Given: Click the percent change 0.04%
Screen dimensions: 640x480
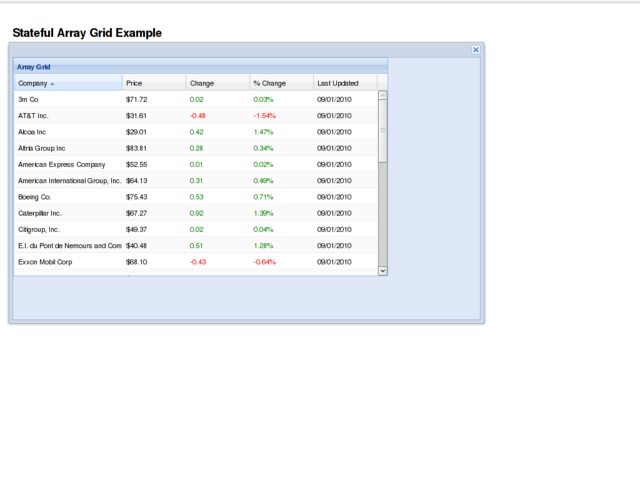Looking at the screenshot, I should point(263,229).
